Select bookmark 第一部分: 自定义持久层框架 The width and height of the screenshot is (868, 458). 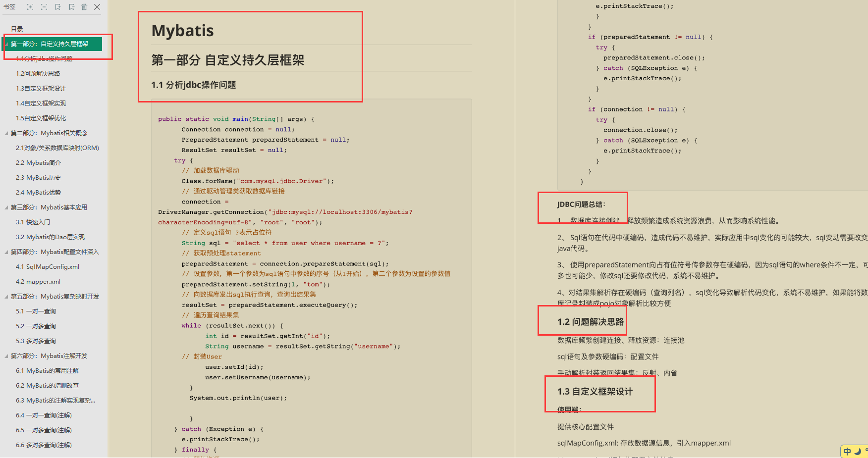click(x=50, y=44)
